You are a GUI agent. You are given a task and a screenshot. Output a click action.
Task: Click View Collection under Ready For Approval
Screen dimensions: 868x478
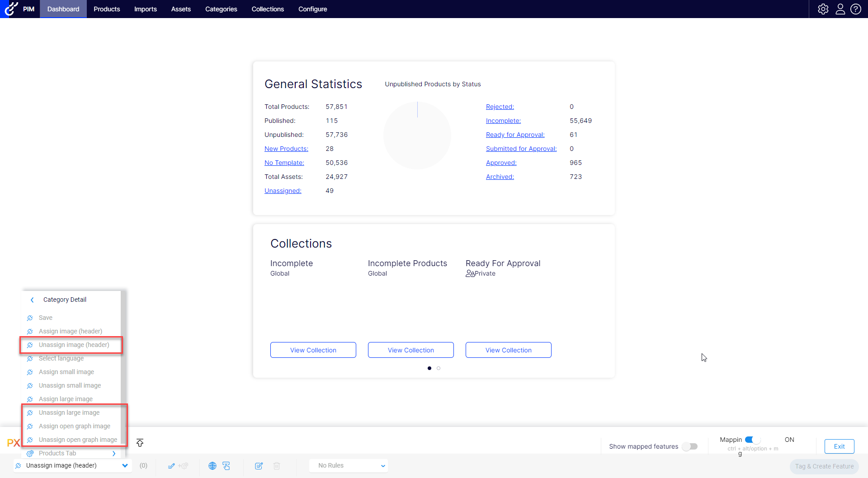(509, 350)
